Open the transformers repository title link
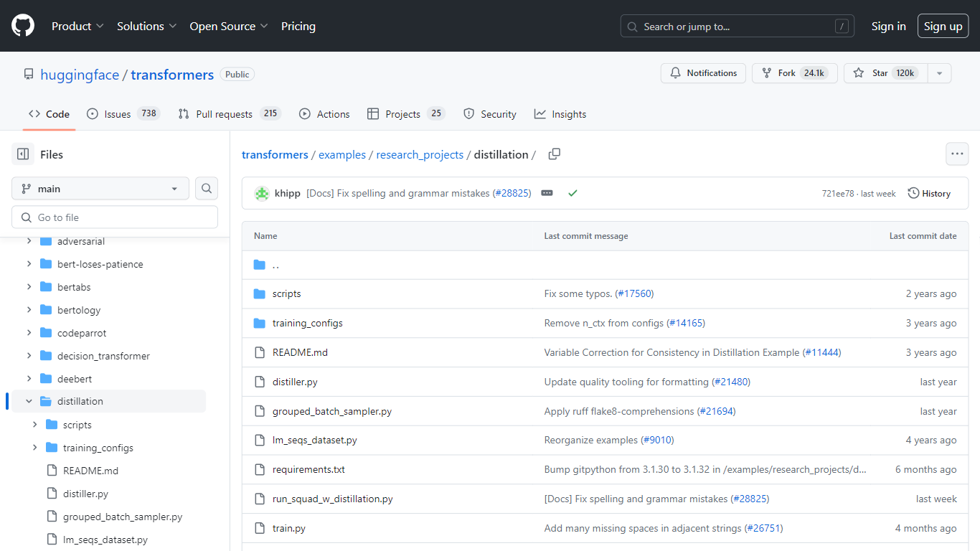 (x=172, y=75)
